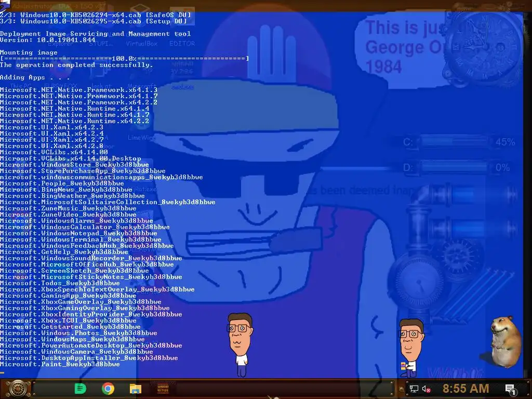This screenshot has width=532, height=399.
Task: Click Microsoft.WindowsAlarms line
Action: tap(77, 221)
